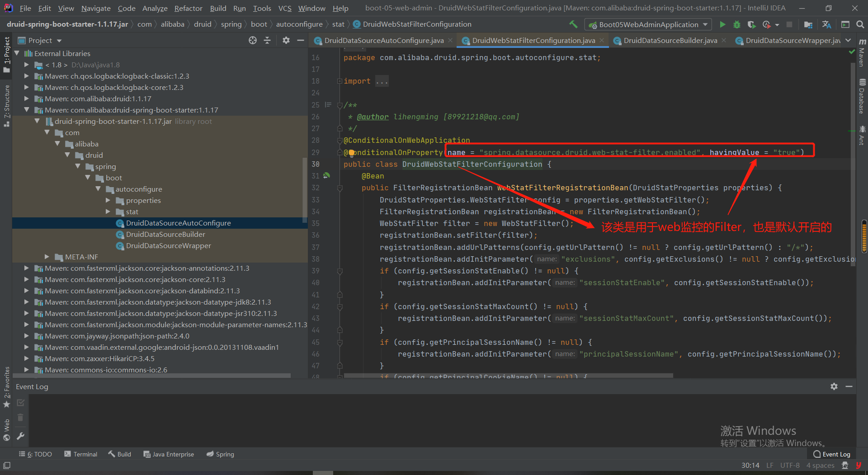Image resolution: width=868 pixels, height=475 pixels.
Task: Open the Maven tool window
Action: [862, 52]
